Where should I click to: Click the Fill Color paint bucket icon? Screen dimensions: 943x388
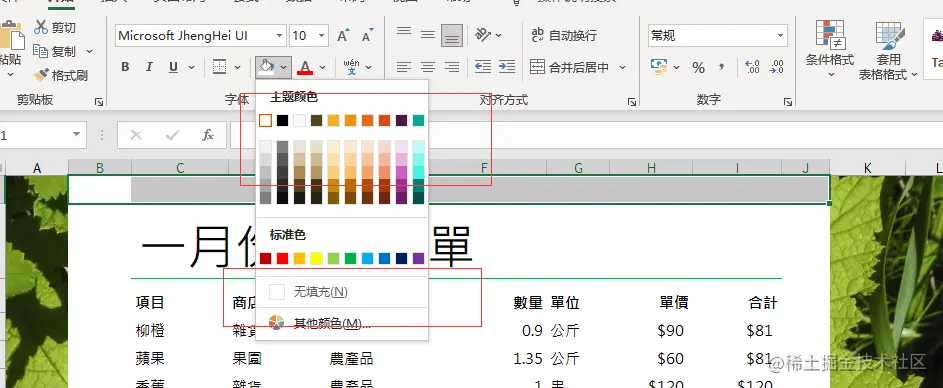pyautogui.click(x=266, y=67)
